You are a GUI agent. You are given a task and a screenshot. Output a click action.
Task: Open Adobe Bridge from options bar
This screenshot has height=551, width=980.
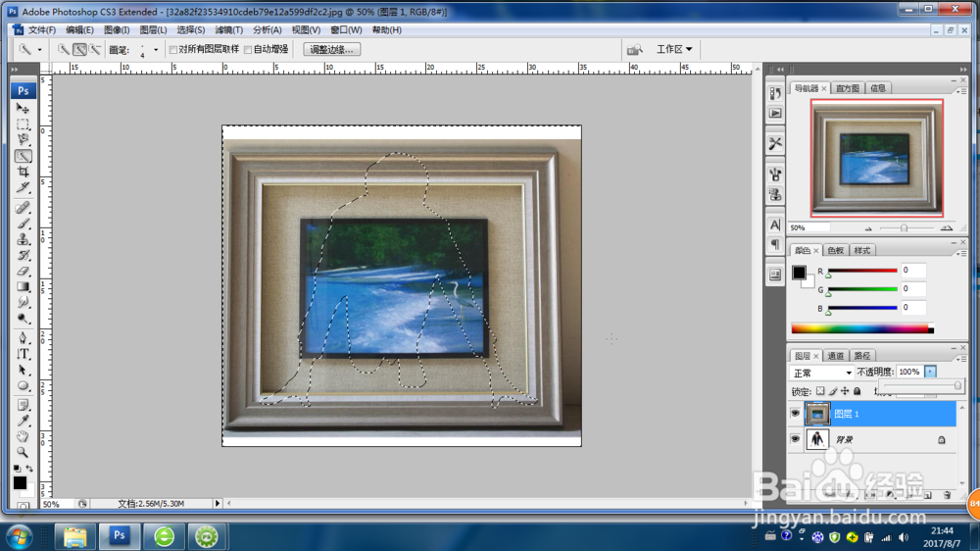(635, 49)
